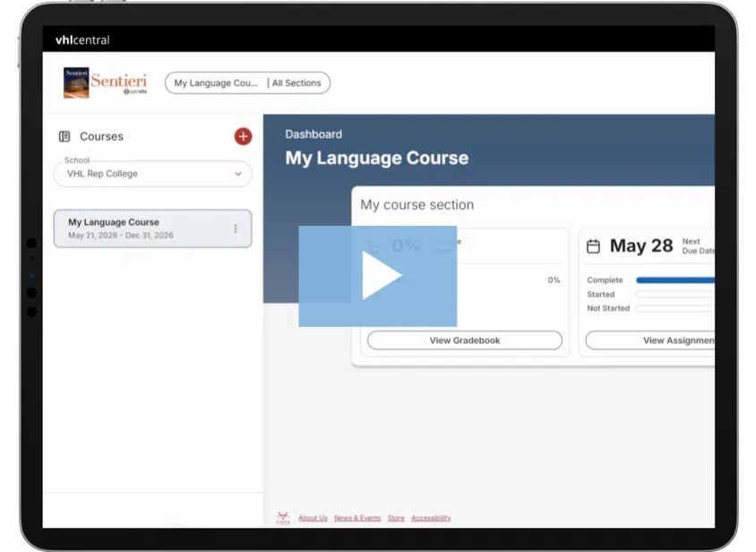Select My Language Course card in sidebar
756x552 pixels.
tap(152, 229)
